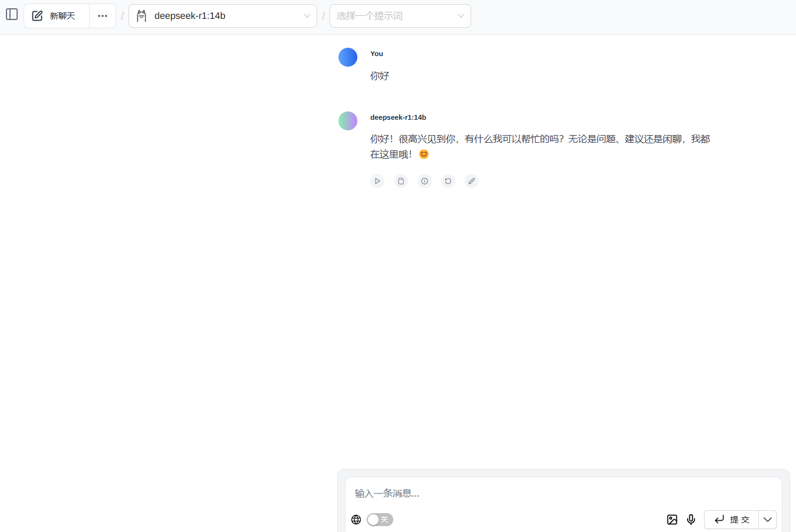Enable the web search switch labeled 关
796x532 pixels.
click(380, 520)
